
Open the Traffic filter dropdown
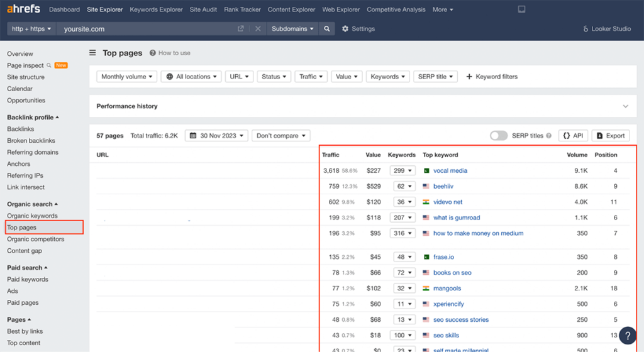click(x=311, y=77)
